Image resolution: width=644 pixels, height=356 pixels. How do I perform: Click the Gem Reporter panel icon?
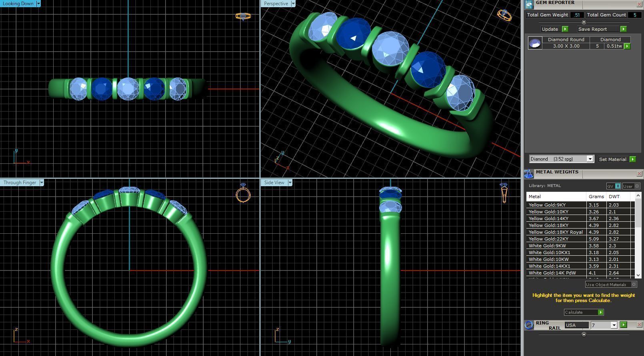pos(529,4)
